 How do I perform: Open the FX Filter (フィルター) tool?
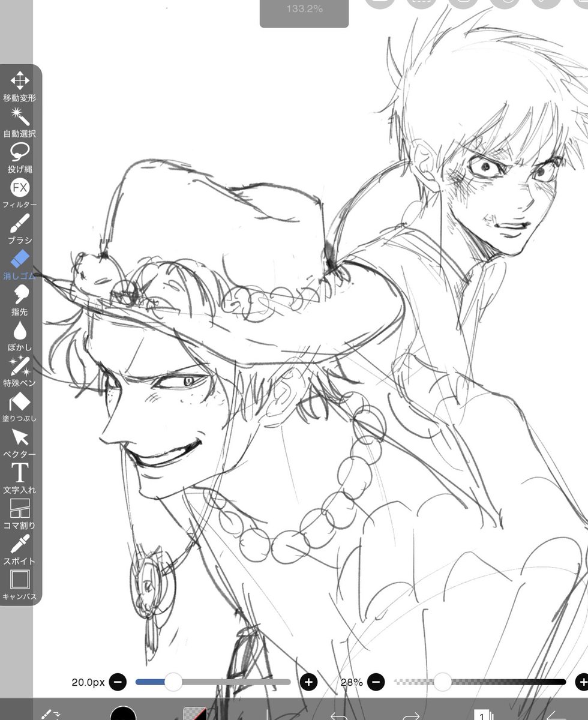click(20, 194)
